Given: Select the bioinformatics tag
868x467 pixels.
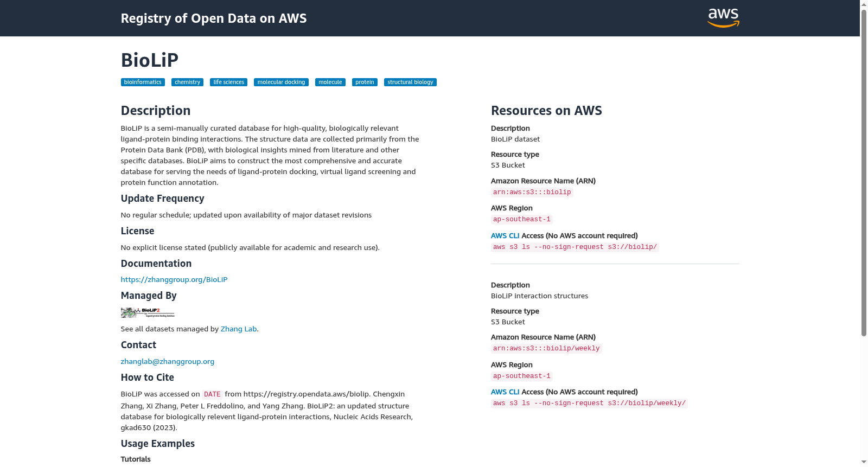Looking at the screenshot, I should (143, 82).
